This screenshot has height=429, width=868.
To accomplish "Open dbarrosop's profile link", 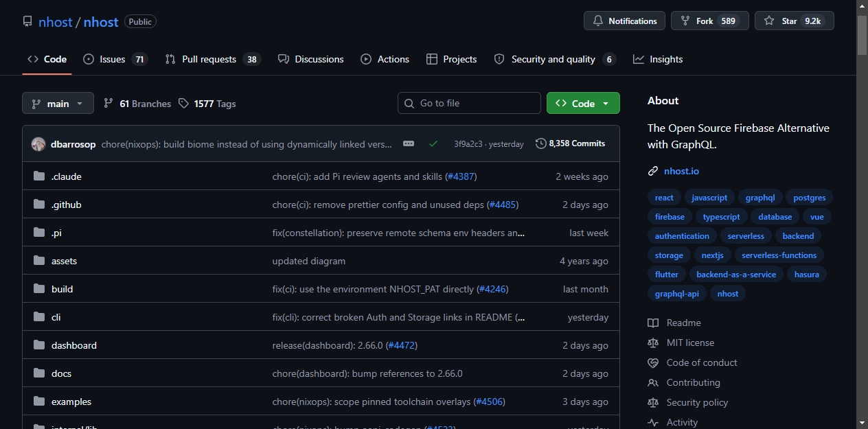I will (x=73, y=144).
